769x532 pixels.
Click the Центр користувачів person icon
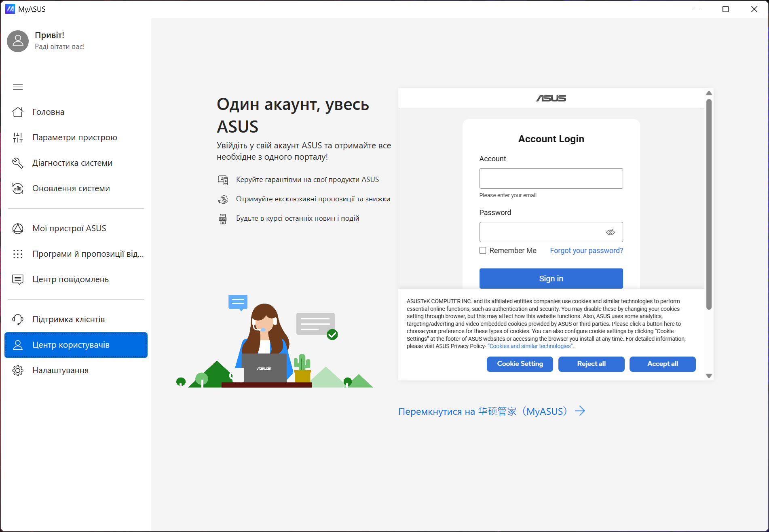(x=18, y=345)
